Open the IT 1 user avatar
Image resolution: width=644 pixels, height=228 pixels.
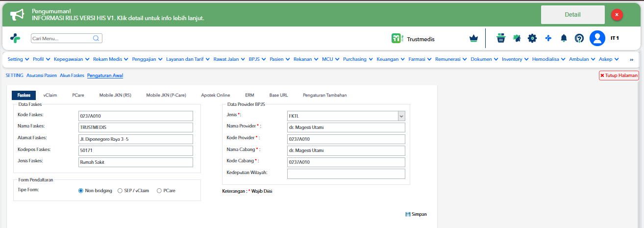tap(597, 38)
